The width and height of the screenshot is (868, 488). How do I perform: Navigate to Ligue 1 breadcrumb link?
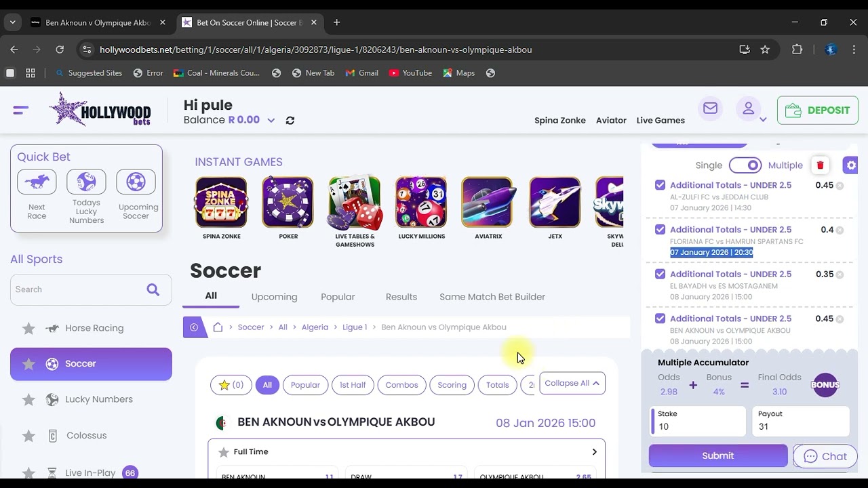point(355,327)
